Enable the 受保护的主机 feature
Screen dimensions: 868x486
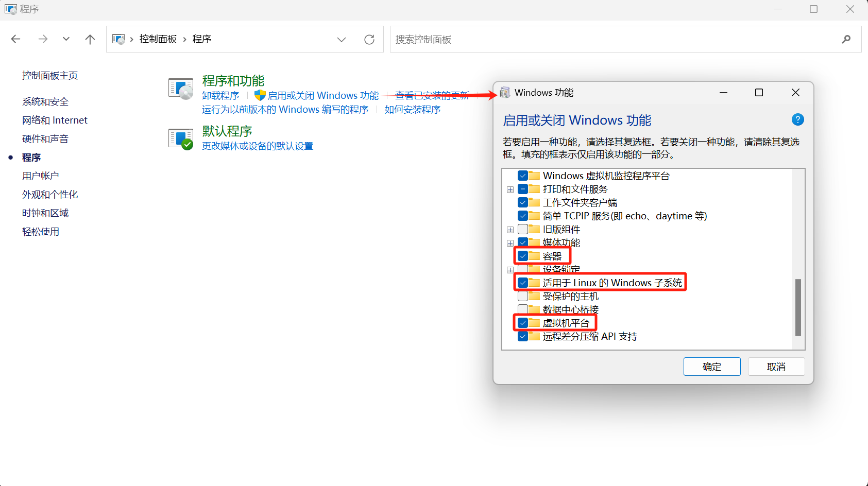point(523,296)
